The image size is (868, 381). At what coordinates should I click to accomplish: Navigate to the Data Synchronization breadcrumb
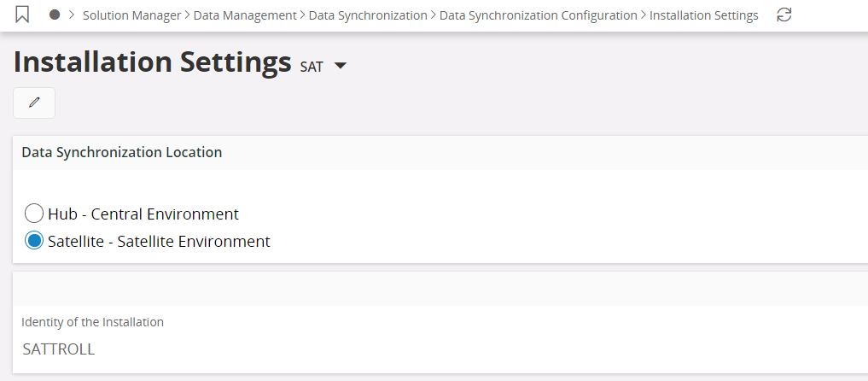click(368, 15)
